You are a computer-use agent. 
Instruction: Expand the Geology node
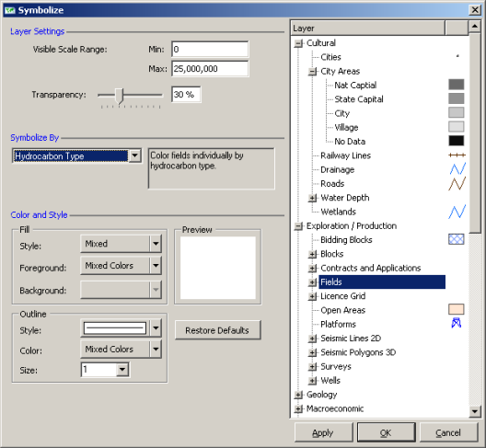point(298,395)
